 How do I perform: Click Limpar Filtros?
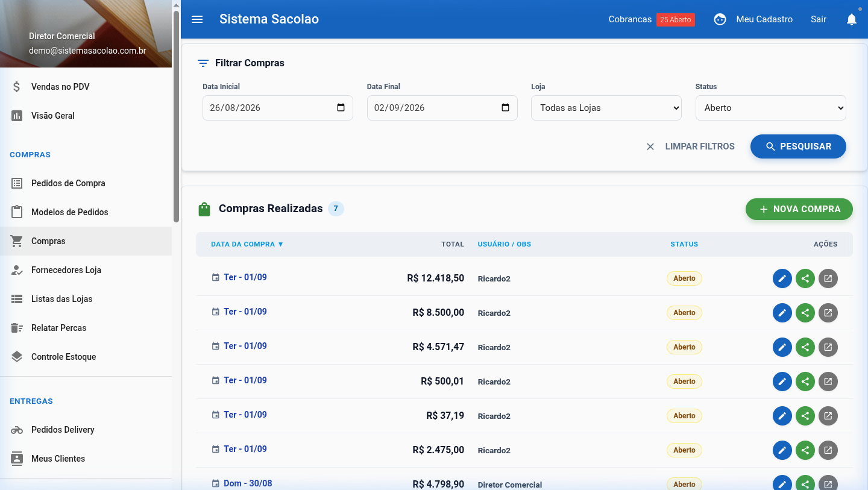[690, 146]
